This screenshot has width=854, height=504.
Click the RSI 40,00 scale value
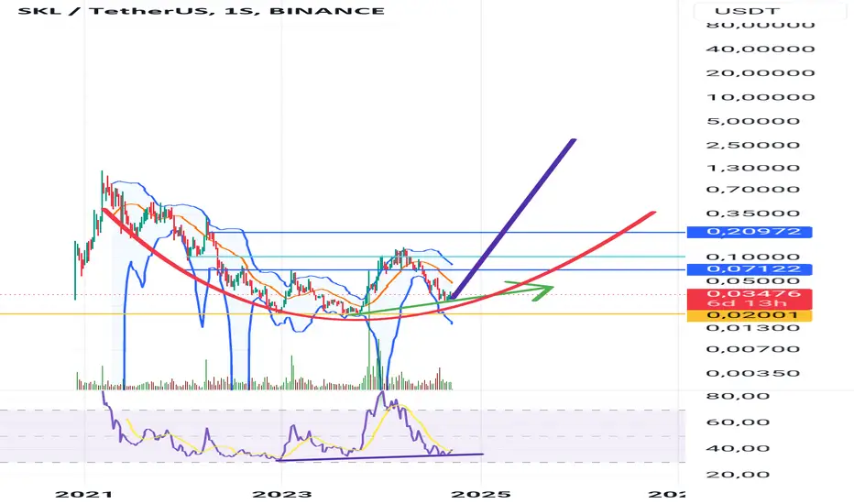click(x=738, y=449)
